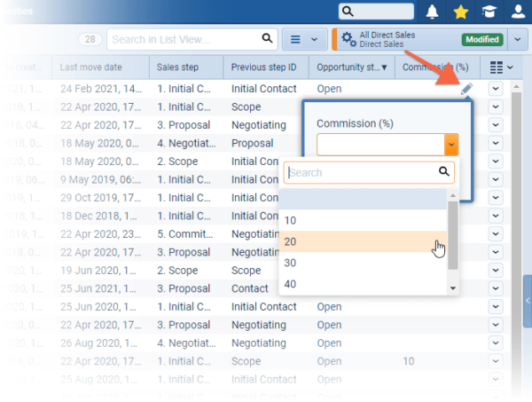Viewport: 532px width, 402px height.
Task: Click the green Modified badge
Action: click(x=482, y=39)
